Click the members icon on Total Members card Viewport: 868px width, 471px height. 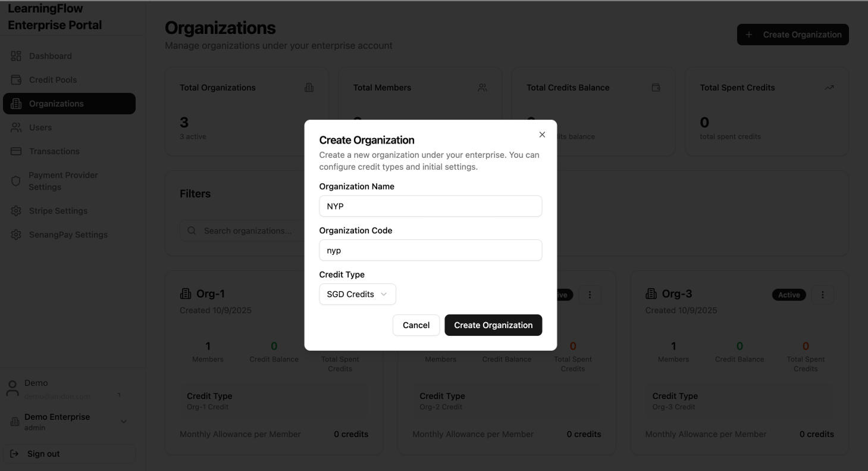(482, 87)
